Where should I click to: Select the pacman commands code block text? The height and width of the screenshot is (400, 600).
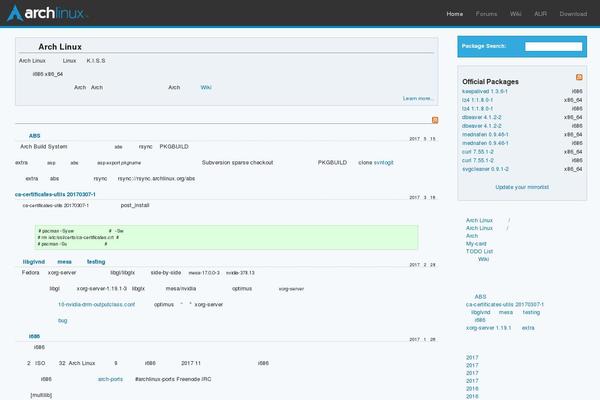227,237
